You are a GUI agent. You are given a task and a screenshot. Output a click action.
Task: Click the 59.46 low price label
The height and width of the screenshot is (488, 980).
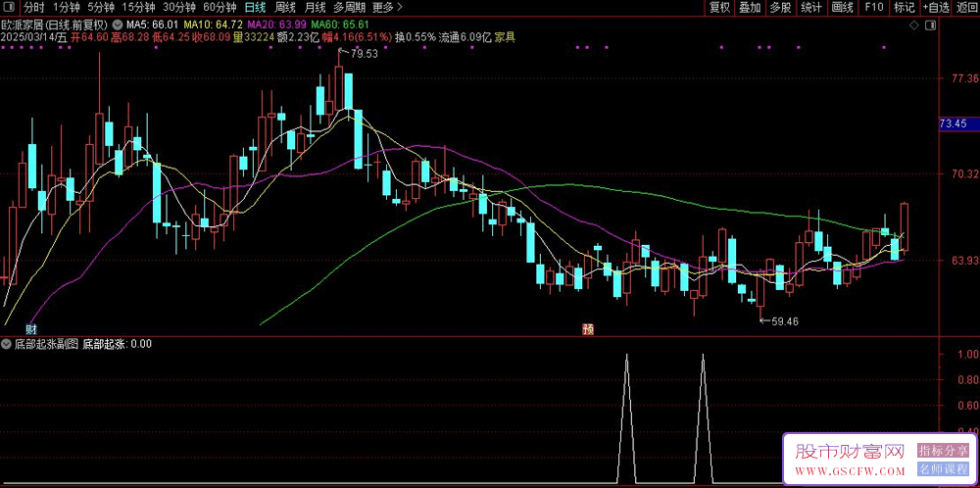pyautogui.click(x=784, y=321)
